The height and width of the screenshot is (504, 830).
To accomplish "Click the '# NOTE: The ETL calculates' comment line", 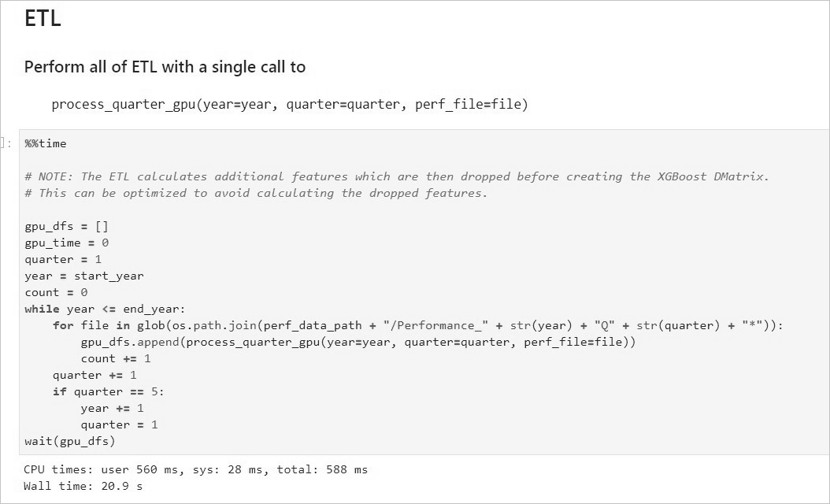I will pyautogui.click(x=396, y=176).
